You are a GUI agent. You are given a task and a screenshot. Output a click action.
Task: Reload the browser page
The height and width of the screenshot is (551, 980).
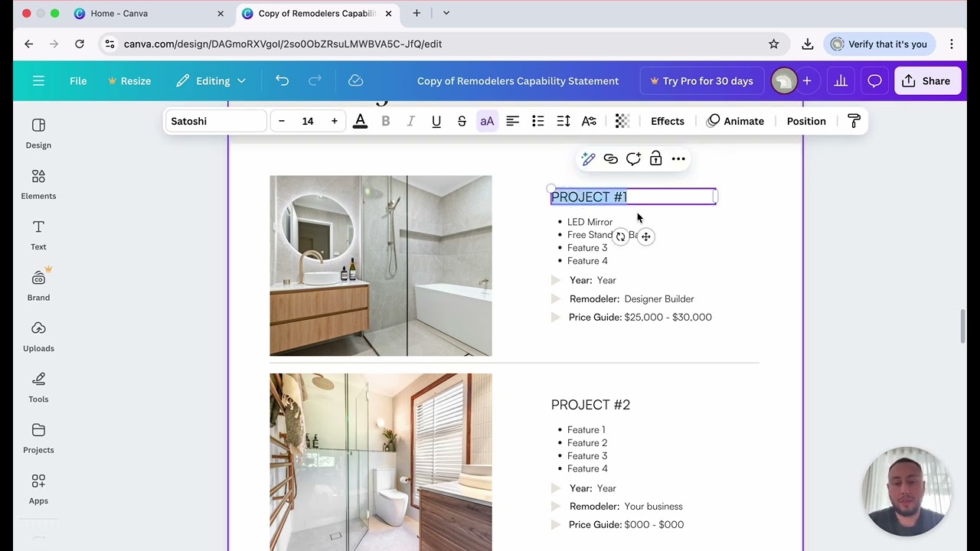[80, 44]
